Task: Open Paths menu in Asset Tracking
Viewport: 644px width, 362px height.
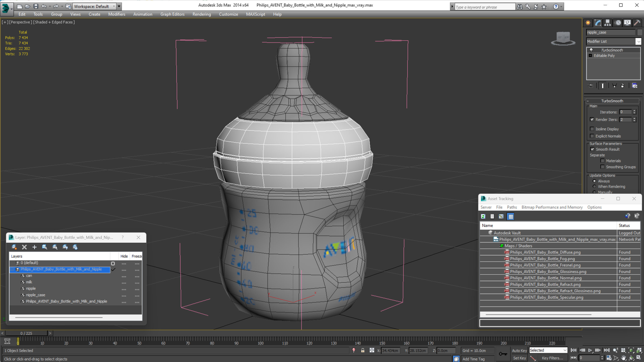Action: 512,207
